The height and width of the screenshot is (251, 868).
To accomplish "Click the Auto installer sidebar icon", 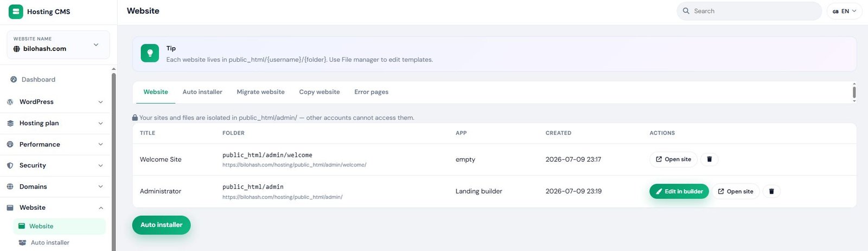I will click(22, 243).
